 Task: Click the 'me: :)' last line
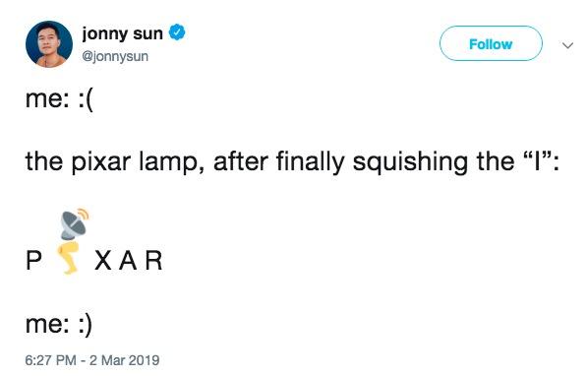[x=59, y=324]
